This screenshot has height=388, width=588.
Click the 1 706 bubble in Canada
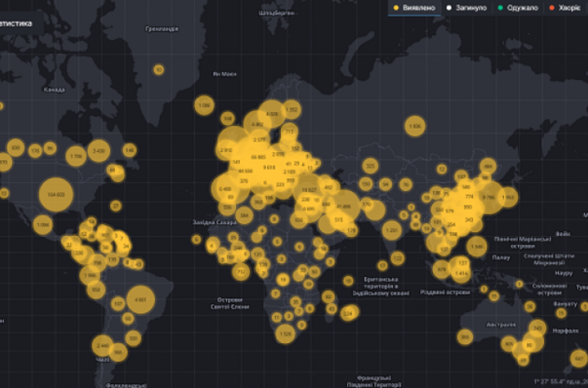(77, 155)
